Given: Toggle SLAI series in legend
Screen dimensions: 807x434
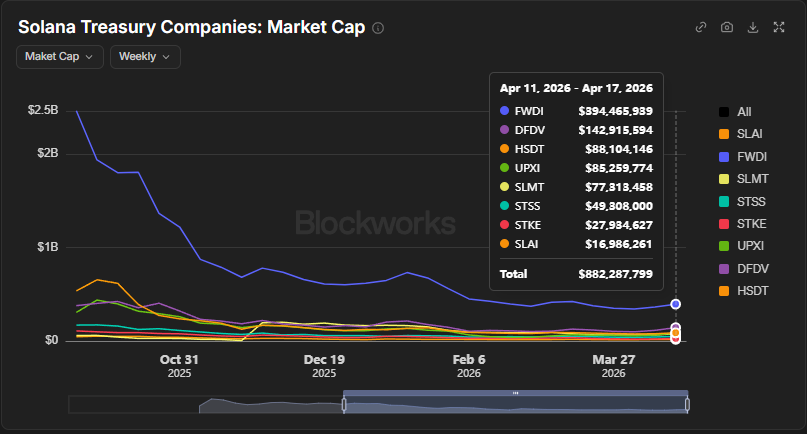Looking at the screenshot, I should coord(751,134).
